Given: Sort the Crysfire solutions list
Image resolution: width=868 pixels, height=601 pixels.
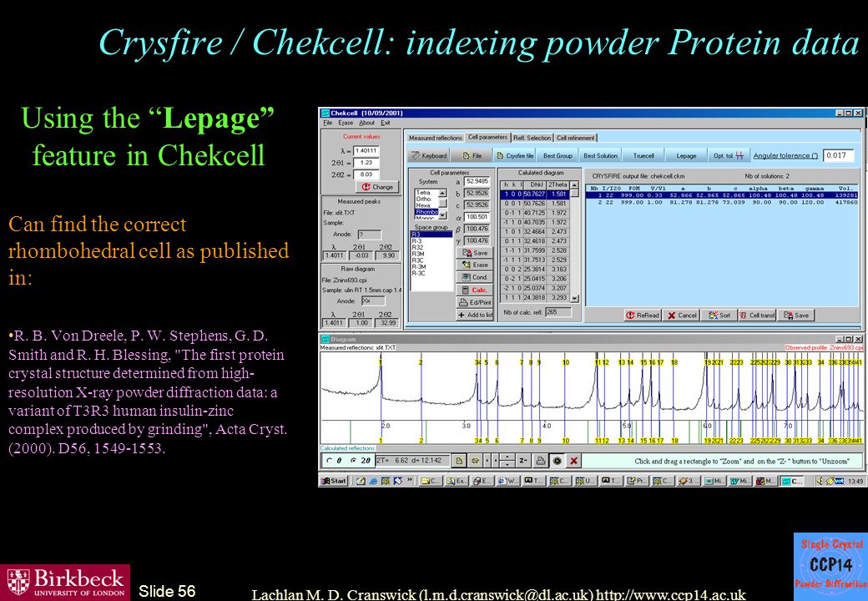Looking at the screenshot, I should coord(719,316).
